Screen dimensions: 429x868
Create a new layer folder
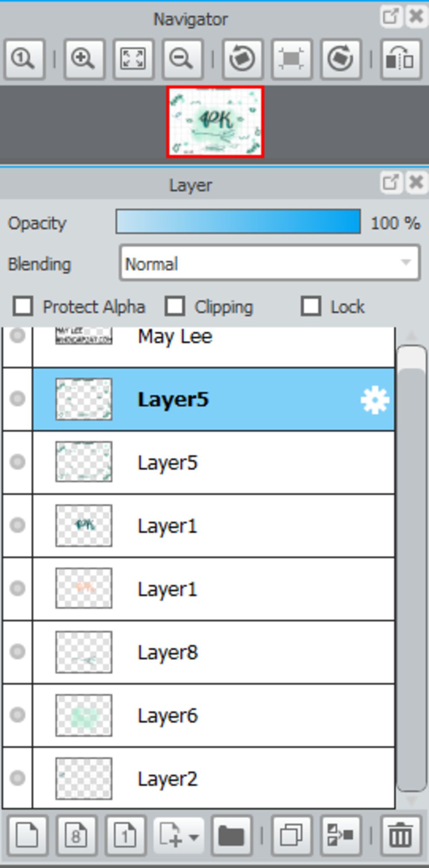(232, 835)
